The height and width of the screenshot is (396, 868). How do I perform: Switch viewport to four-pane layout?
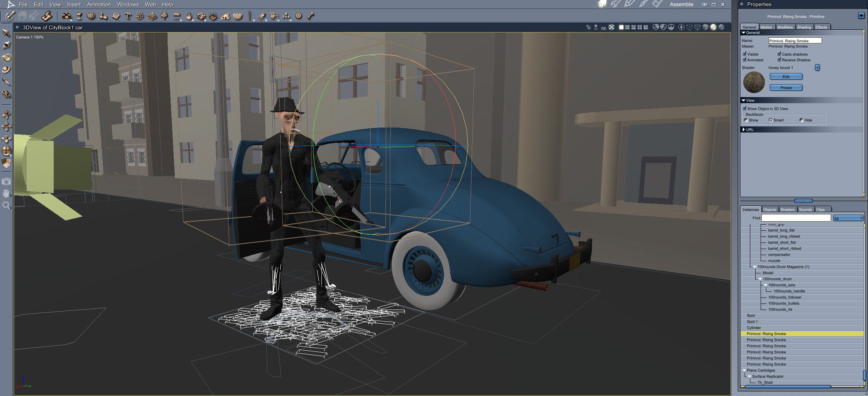(x=639, y=27)
